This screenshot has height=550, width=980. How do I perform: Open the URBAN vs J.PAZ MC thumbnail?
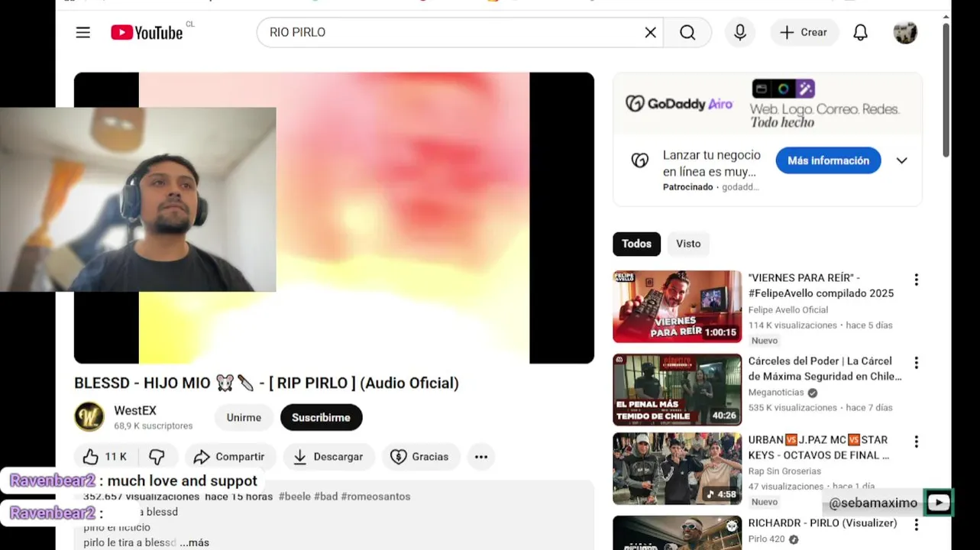click(677, 468)
